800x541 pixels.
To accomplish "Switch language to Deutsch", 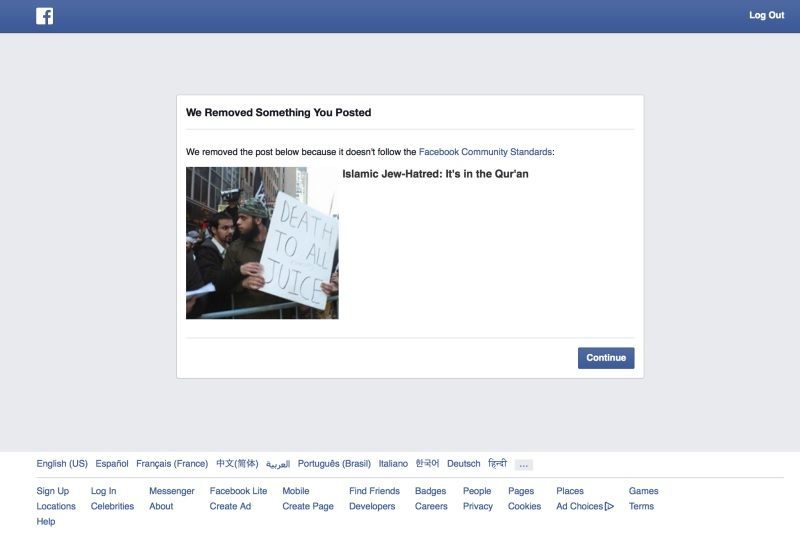I will pos(464,463).
